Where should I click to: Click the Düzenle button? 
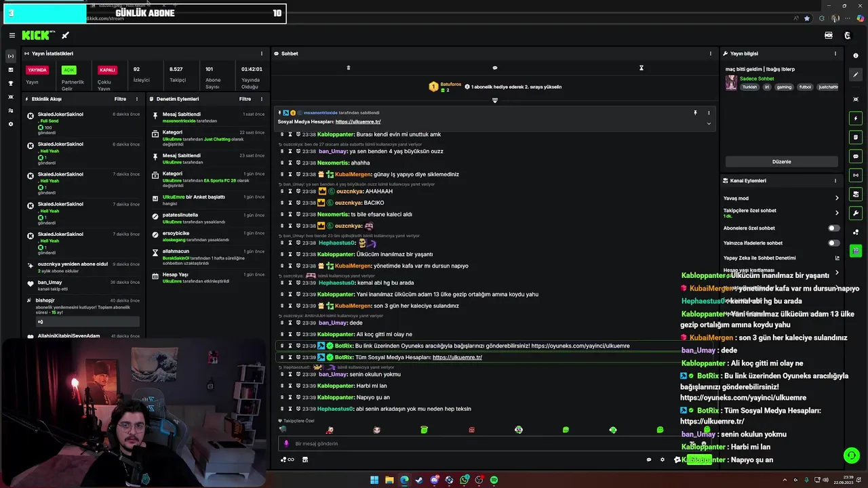click(782, 162)
